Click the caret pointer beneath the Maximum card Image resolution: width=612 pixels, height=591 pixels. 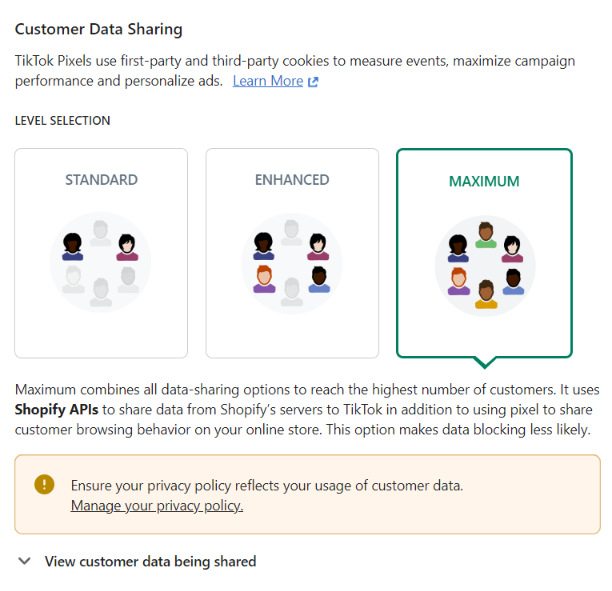[x=485, y=361]
